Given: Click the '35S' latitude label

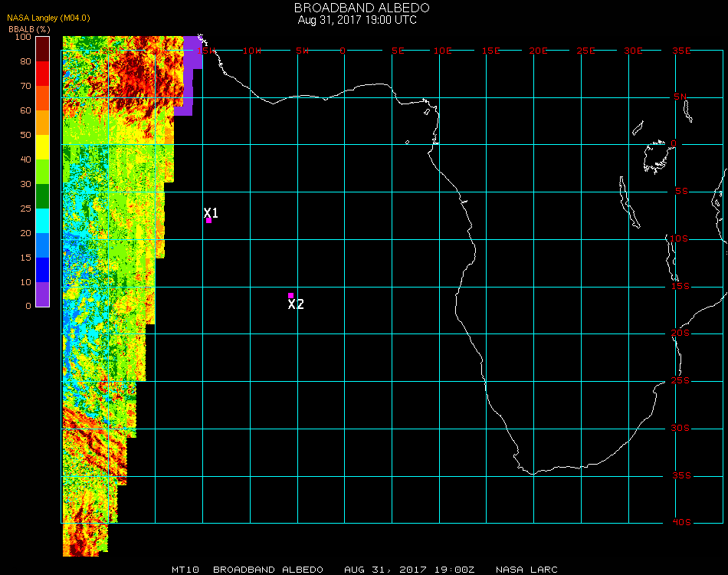Looking at the screenshot, I should [x=681, y=475].
